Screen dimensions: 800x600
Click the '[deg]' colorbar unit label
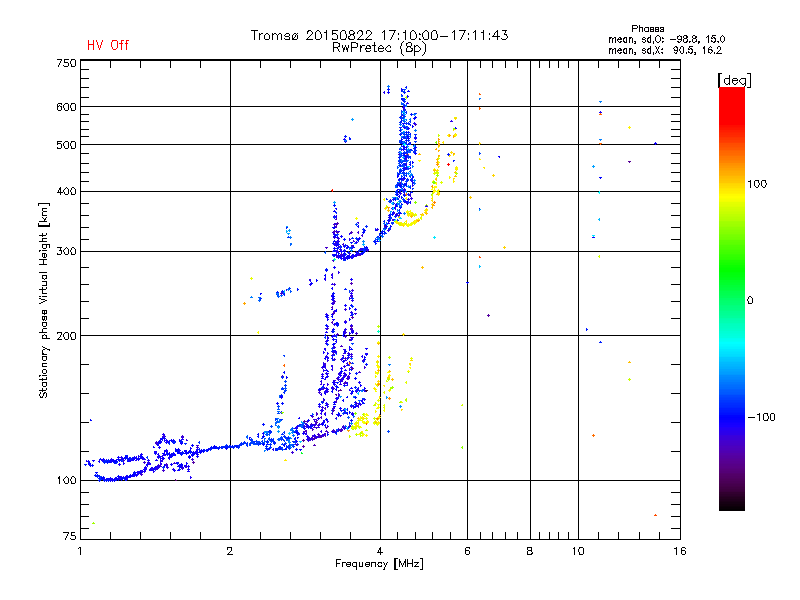(734, 80)
